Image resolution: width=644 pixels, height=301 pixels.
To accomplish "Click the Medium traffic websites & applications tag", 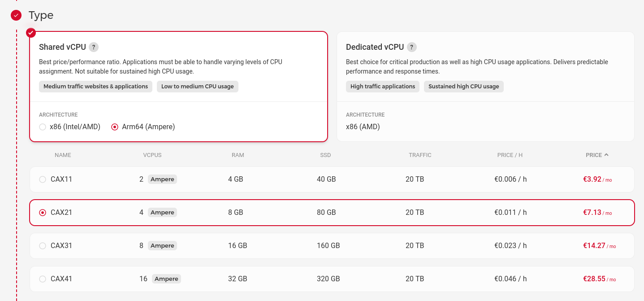I will pos(95,86).
